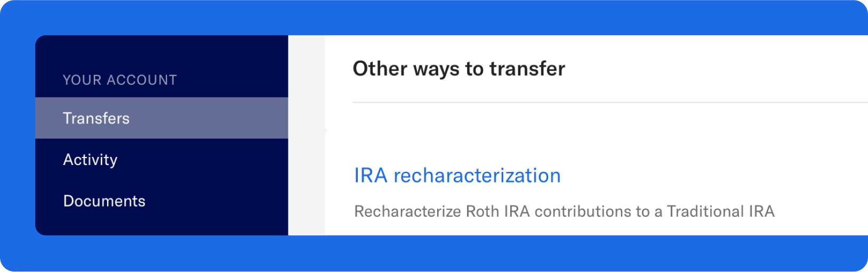Click the Recharacterize Roth IRA contributions description
This screenshot has width=868, height=272.
[x=564, y=211]
